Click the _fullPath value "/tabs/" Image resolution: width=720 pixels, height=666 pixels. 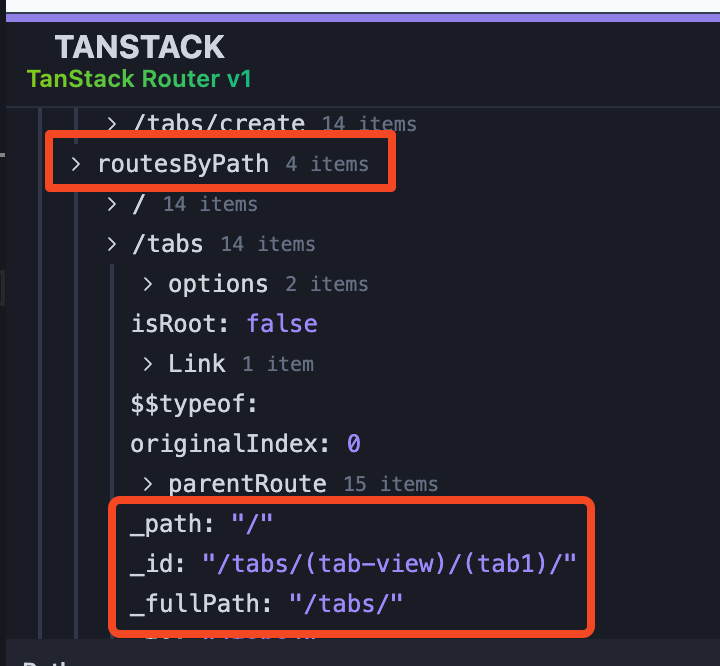tap(346, 603)
